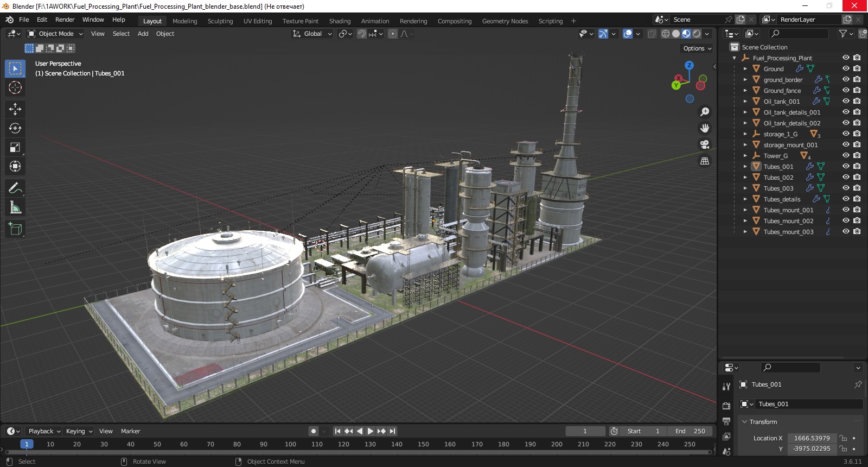Image resolution: width=868 pixels, height=467 pixels.
Task: Collapse the Transform panel
Action: click(x=744, y=422)
